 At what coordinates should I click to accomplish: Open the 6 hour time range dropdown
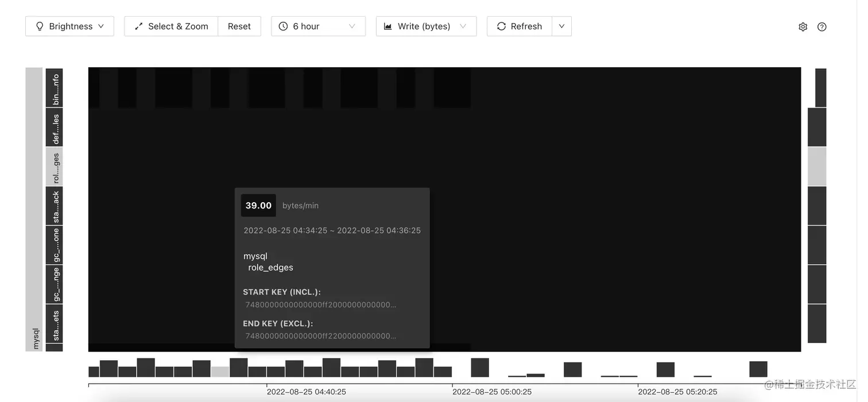(318, 26)
